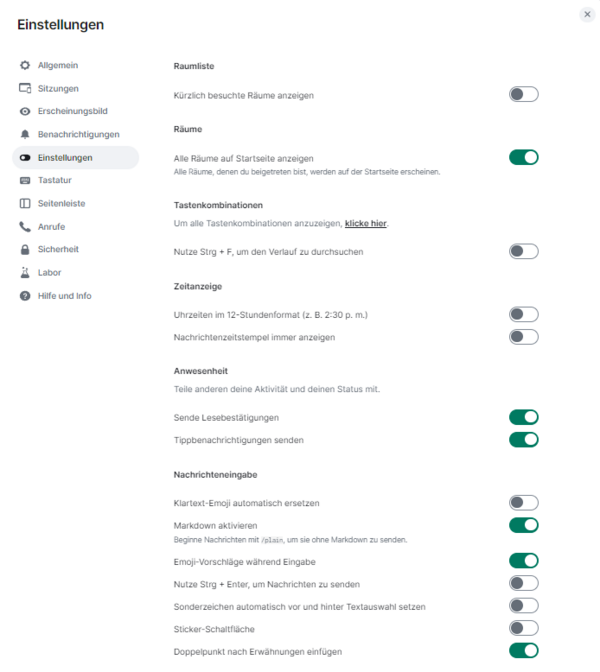
Task: Select the Einstellungen tab in sidebar
Action: tap(75, 158)
